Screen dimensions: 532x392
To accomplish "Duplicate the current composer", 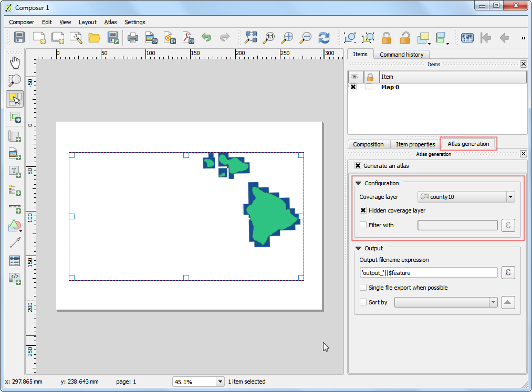I will [58, 37].
